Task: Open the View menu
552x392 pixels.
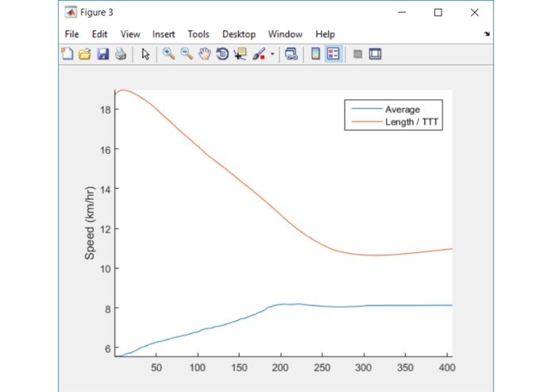Action: [x=130, y=34]
